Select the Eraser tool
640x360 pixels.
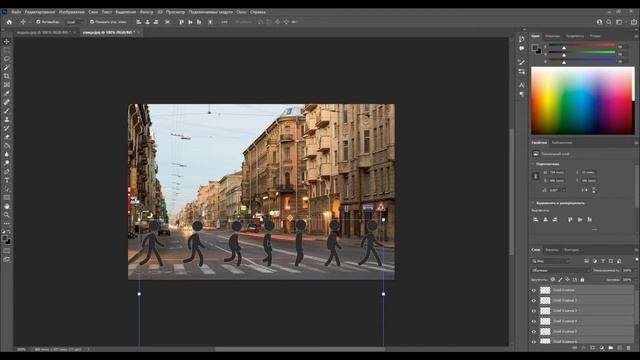click(7, 137)
